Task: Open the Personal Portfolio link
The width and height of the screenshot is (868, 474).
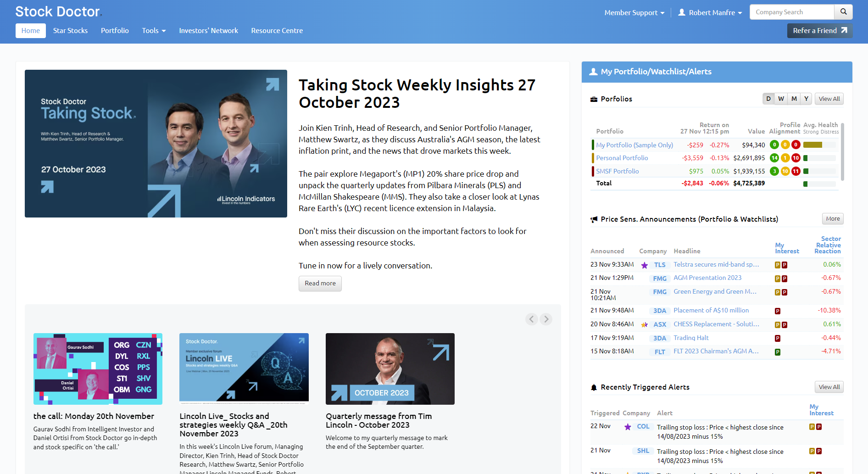Action: pyautogui.click(x=622, y=158)
